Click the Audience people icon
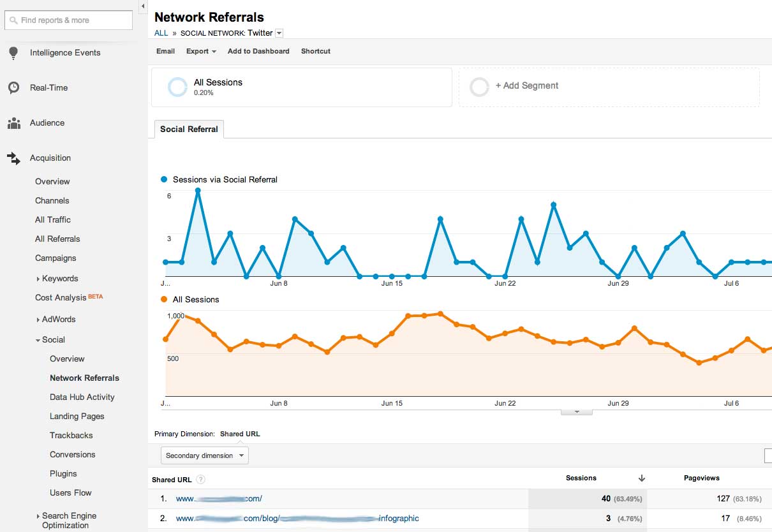 [13, 123]
